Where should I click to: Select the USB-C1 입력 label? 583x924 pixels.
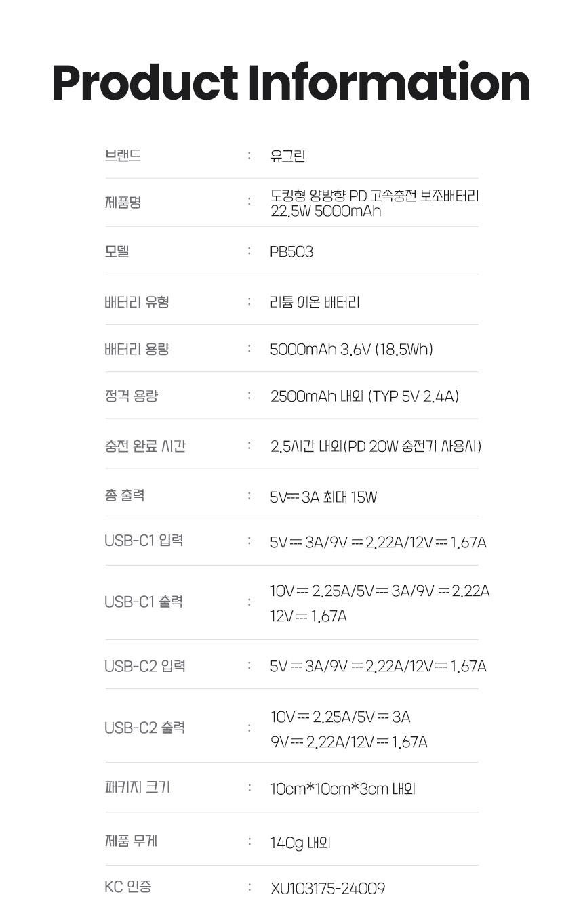coord(144,541)
